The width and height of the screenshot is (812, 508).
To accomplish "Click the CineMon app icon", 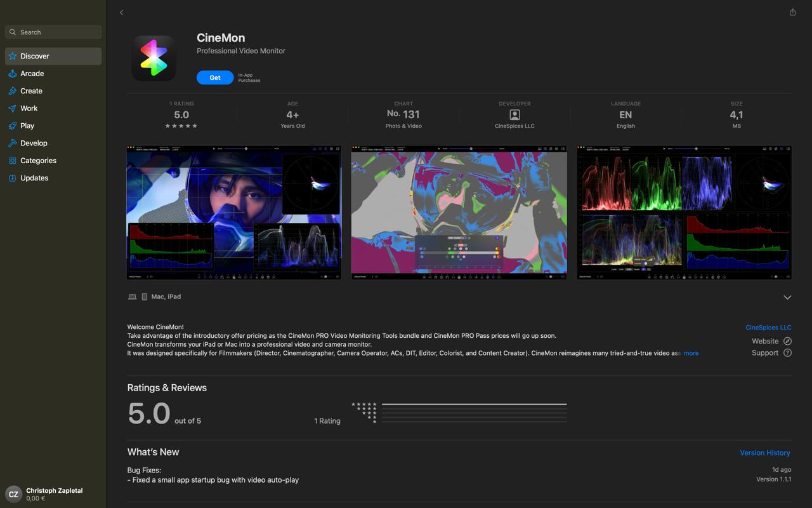I will click(x=154, y=58).
